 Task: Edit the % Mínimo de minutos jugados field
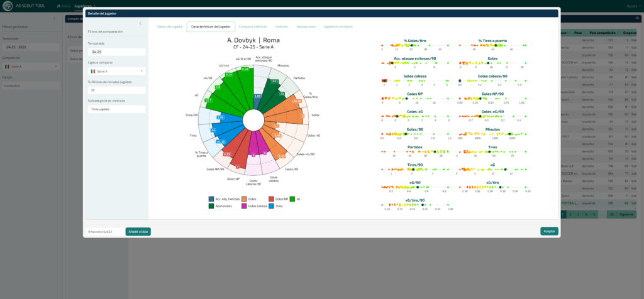tap(116, 90)
